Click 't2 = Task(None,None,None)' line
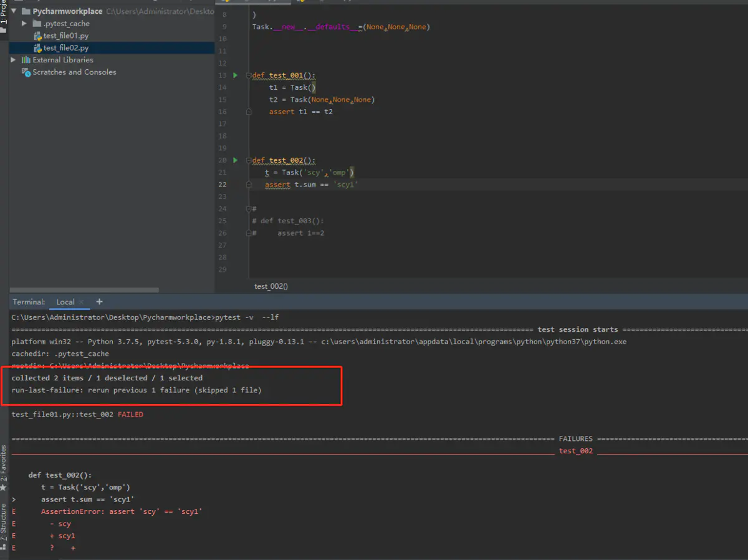The width and height of the screenshot is (748, 560). pos(322,100)
